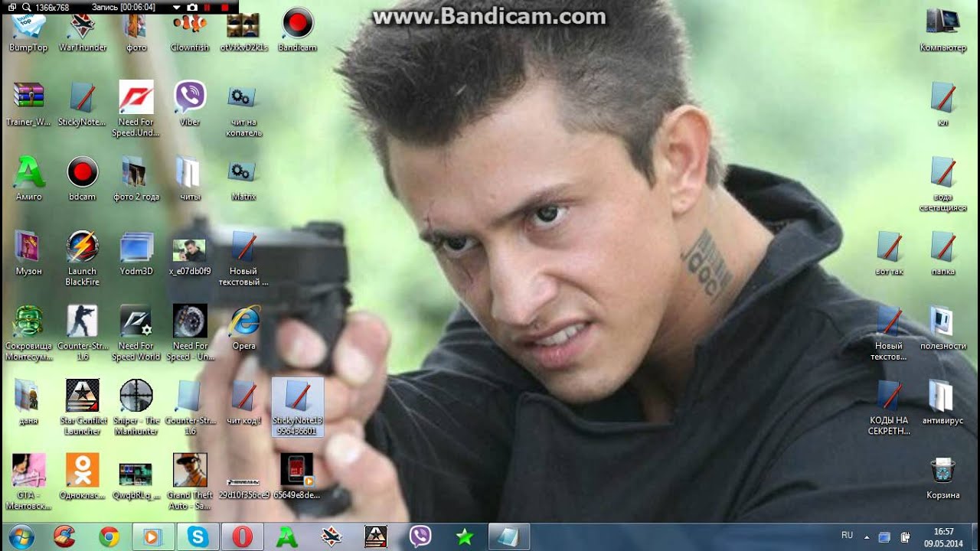Select the кл file icon
This screenshot has width=980, height=551.
(x=942, y=104)
